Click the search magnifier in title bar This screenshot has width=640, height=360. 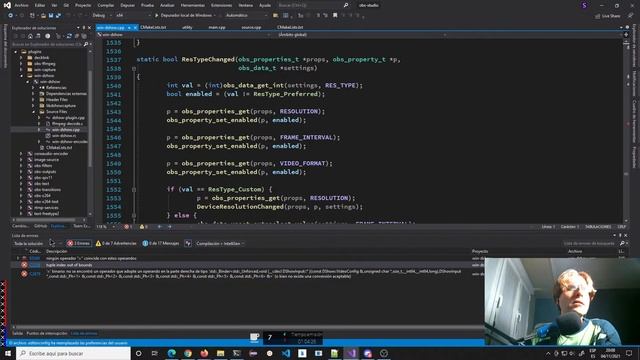[x=346, y=5]
